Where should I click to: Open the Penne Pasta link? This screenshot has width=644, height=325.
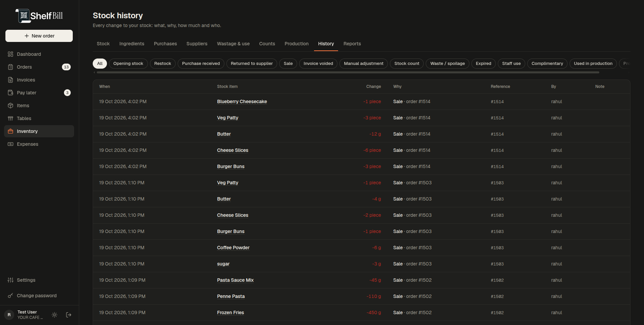pyautogui.click(x=231, y=296)
